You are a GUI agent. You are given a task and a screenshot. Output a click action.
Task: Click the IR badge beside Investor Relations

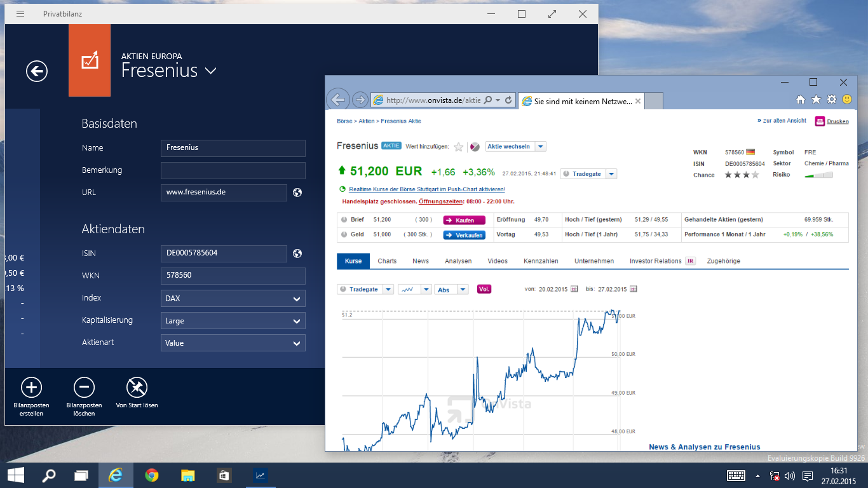690,261
